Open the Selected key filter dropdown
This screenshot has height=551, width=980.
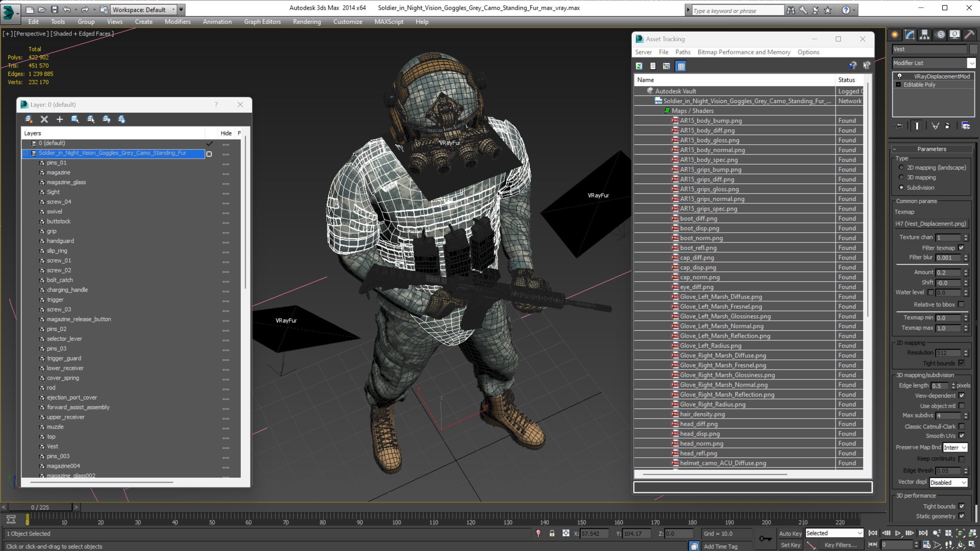[834, 533]
